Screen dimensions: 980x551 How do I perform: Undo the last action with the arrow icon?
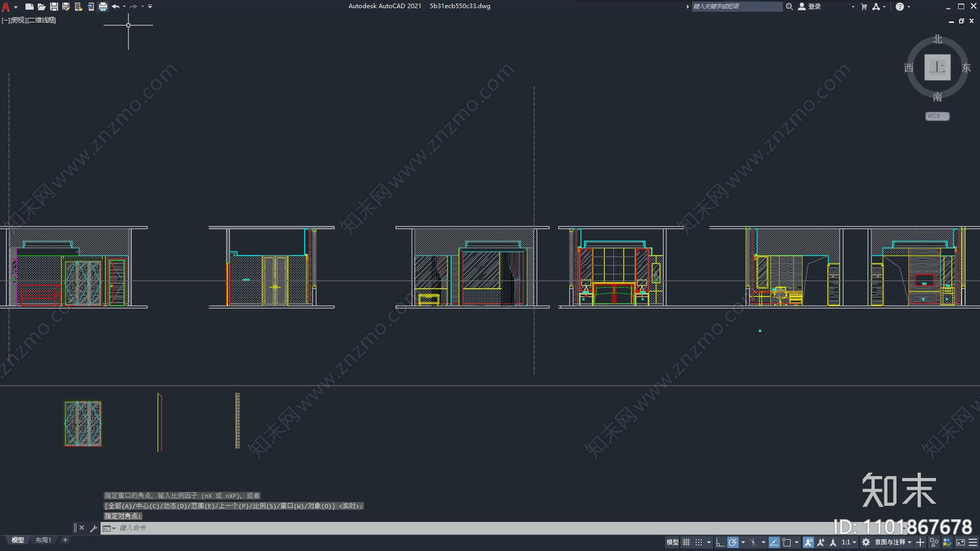tap(115, 7)
